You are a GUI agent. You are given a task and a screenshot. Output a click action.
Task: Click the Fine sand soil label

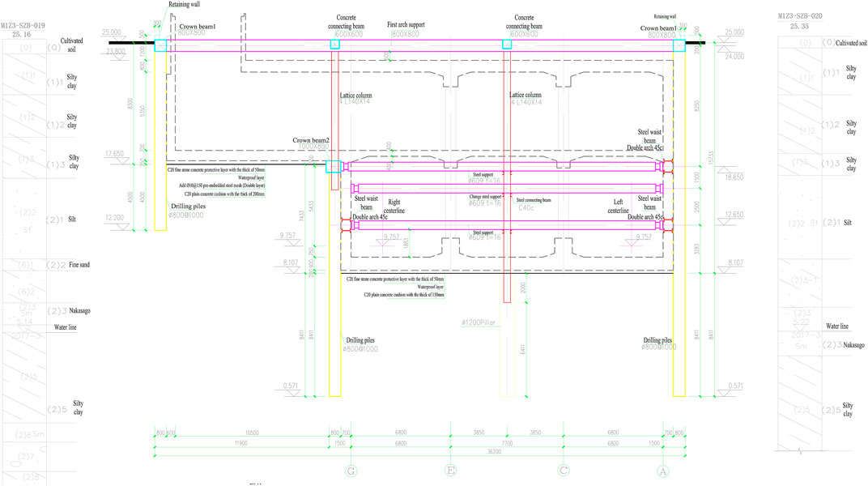tap(79, 265)
